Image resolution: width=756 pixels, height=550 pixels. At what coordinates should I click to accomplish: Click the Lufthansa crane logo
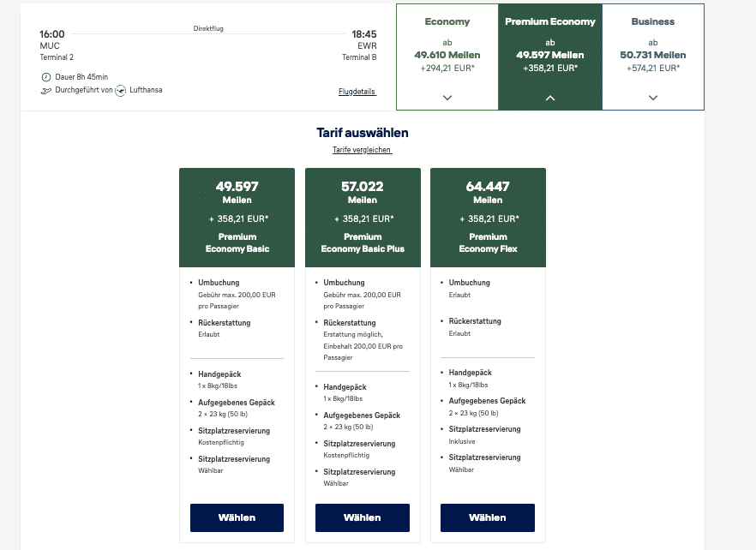click(x=121, y=90)
